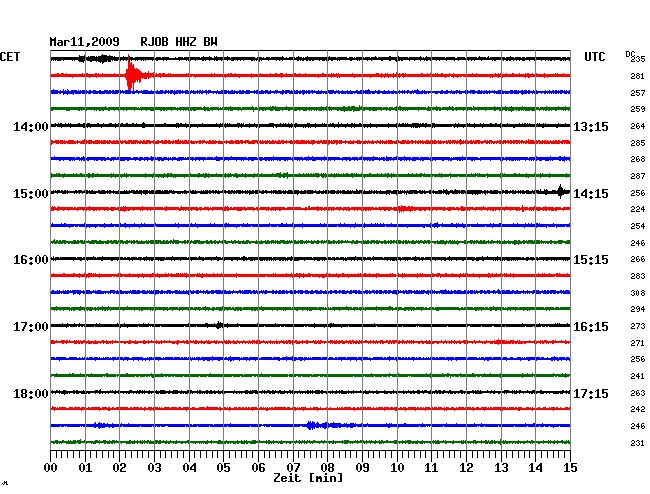
Task: Select the DC value "241"
Action: pyautogui.click(x=638, y=376)
